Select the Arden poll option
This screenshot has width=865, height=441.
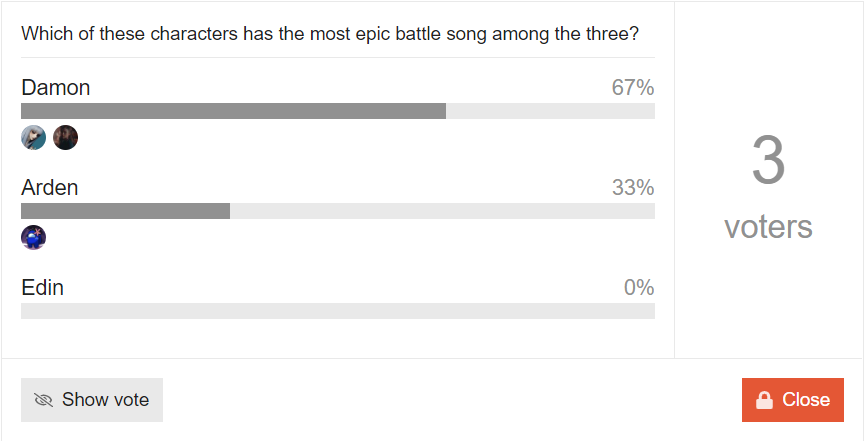pos(50,187)
